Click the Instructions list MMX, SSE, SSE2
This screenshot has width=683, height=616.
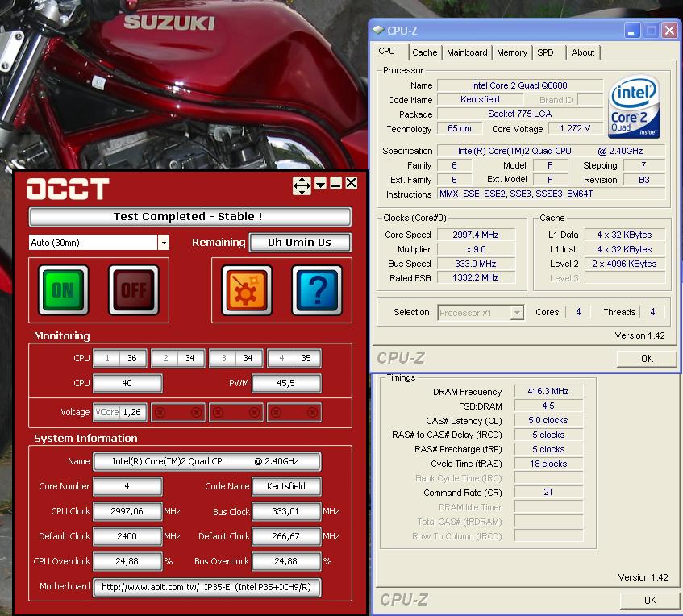coord(551,194)
